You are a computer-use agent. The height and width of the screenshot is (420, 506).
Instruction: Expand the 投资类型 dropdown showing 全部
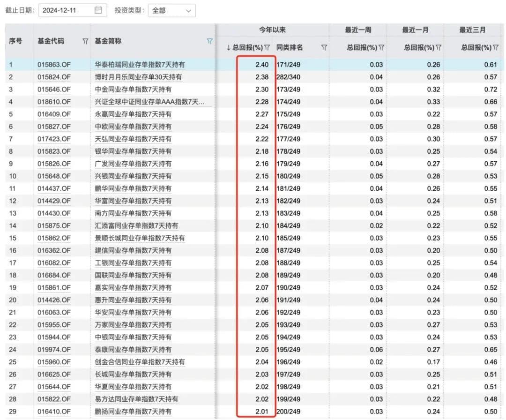[171, 10]
